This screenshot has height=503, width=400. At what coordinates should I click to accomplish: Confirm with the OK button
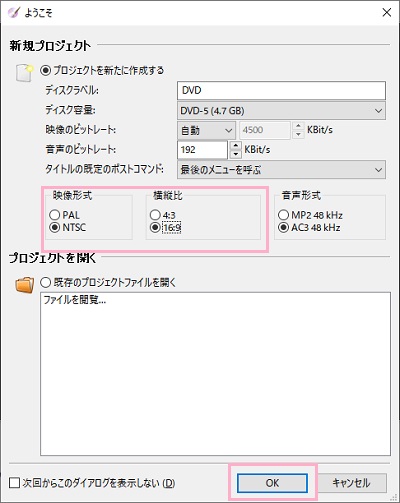coord(272,483)
